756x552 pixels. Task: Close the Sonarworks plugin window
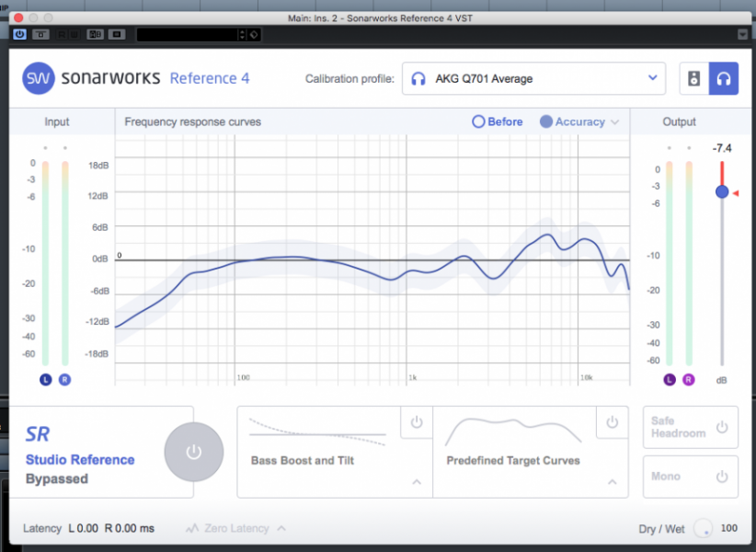tap(18, 17)
